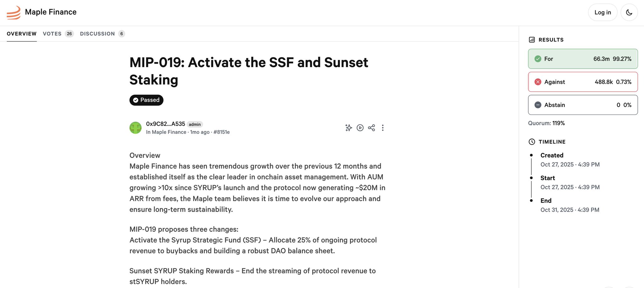Image resolution: width=644 pixels, height=288 pixels.
Task: Open the Maple Finance space link
Action: point(169,132)
